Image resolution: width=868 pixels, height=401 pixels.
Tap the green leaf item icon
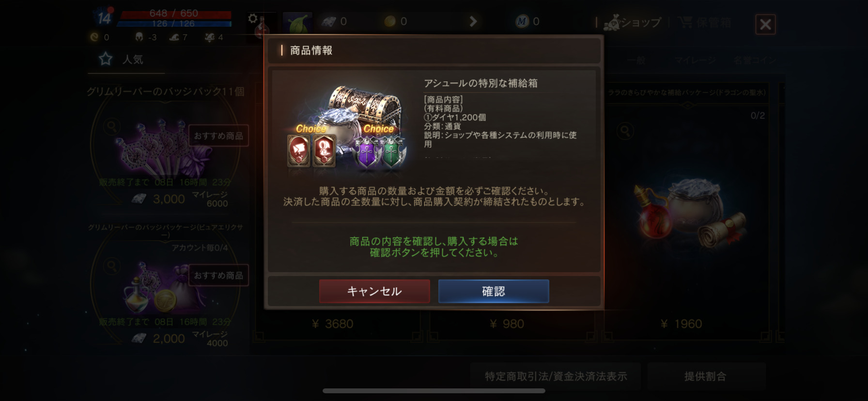pyautogui.click(x=297, y=23)
